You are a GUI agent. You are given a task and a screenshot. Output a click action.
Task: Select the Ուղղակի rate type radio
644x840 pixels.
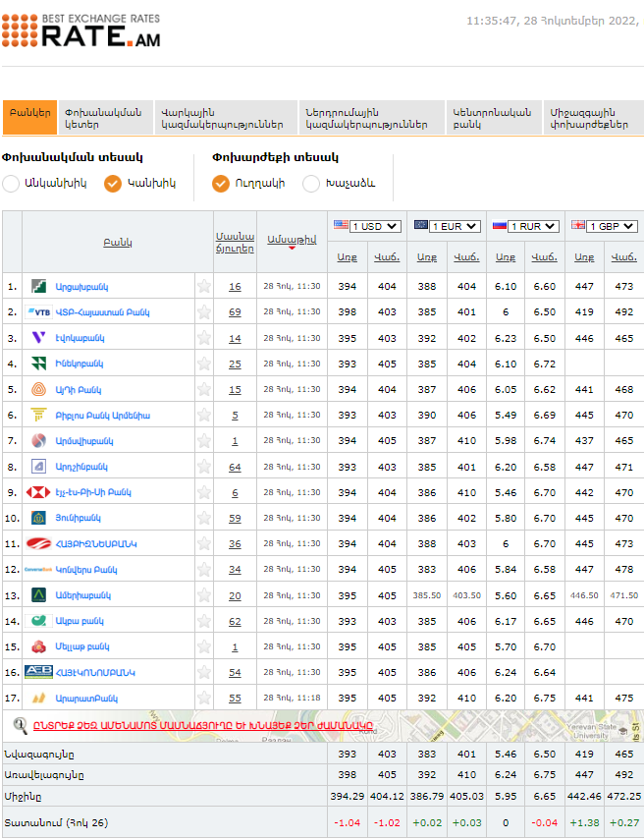click(x=221, y=183)
